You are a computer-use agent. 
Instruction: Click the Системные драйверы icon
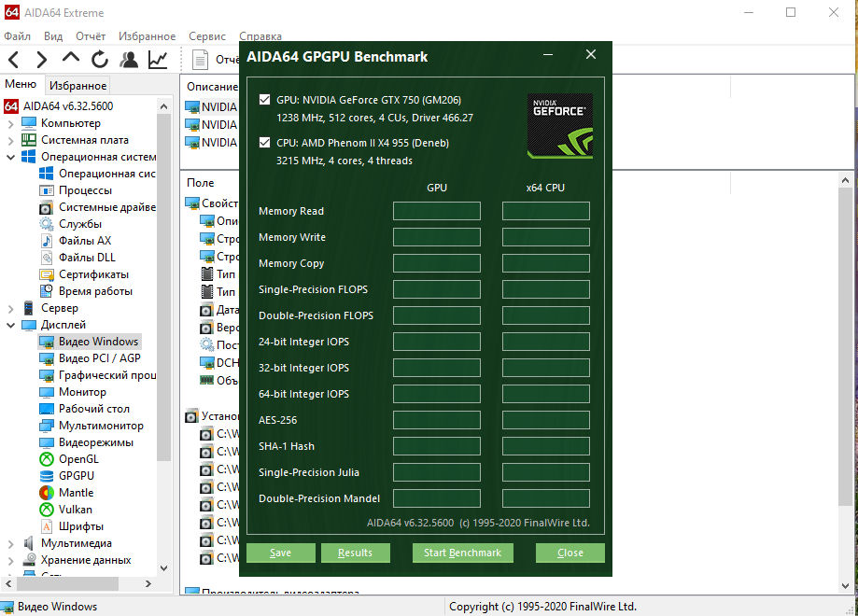47,207
